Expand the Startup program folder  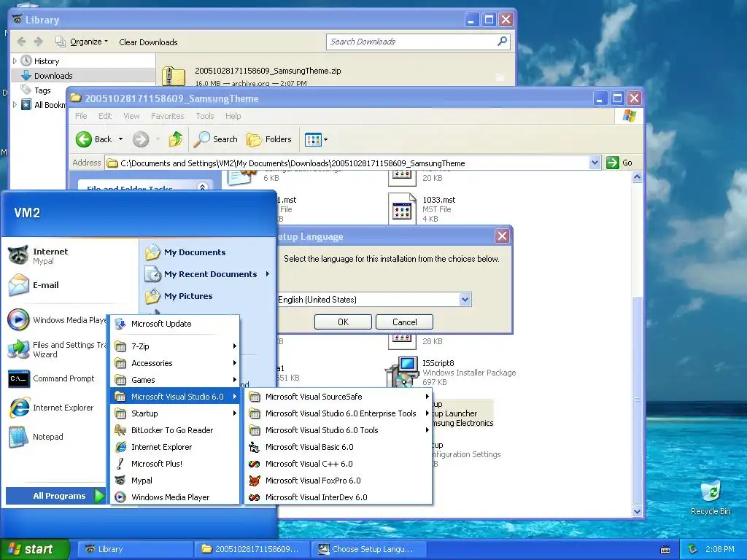(175, 413)
